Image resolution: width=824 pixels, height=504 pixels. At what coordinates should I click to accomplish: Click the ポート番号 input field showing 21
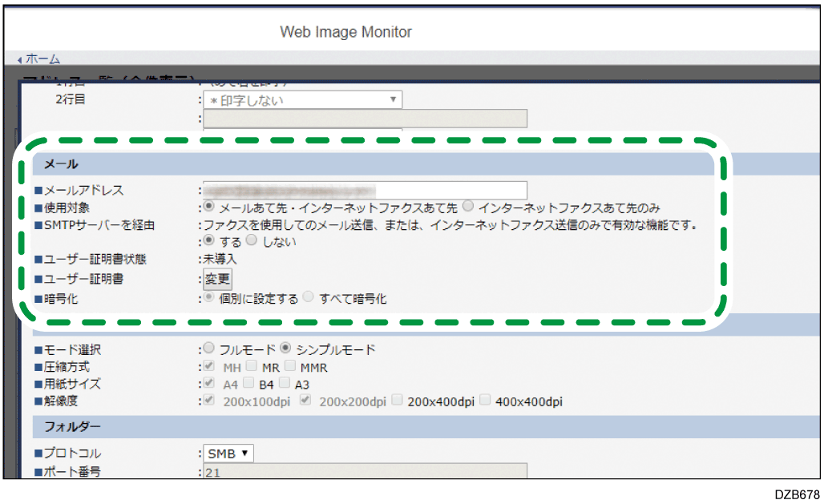tap(361, 472)
